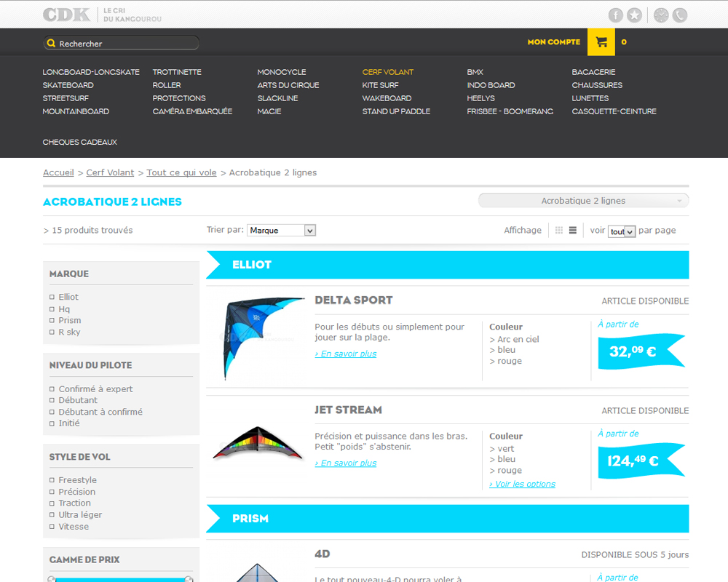Click the Cerf Volant breadcrumb link
This screenshot has width=728, height=582.
point(110,172)
